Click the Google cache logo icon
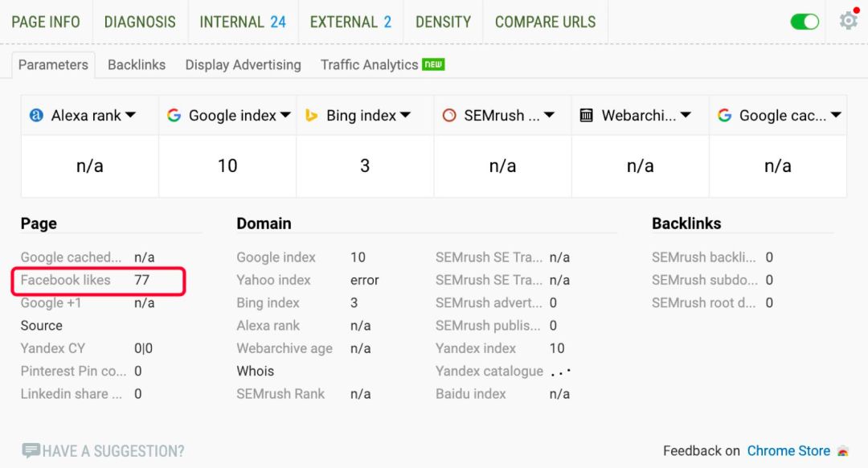Image resolution: width=868 pixels, height=468 pixels. point(724,116)
